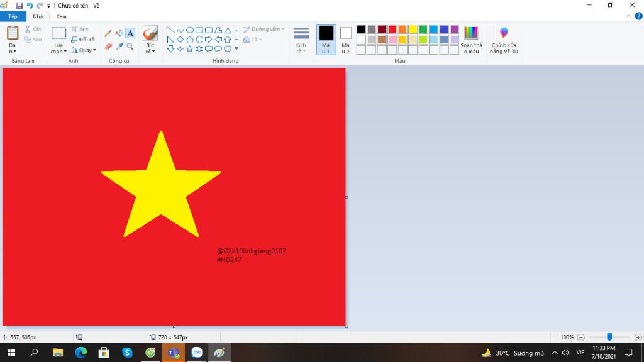The width and height of the screenshot is (644, 362).
Task: Pick the yellow color swatch
Action: (413, 29)
